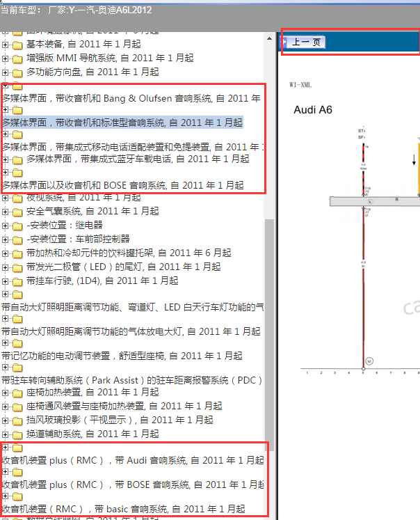This screenshot has height=520, width=420.
Task: Expand the 增强版 MMI 导航系统 node
Action: point(5,58)
